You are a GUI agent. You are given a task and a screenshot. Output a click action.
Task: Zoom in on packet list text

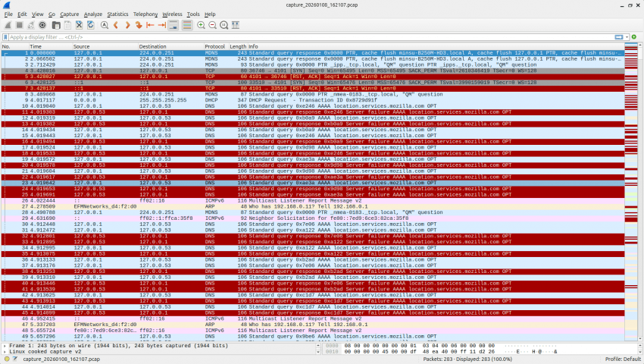(202, 25)
